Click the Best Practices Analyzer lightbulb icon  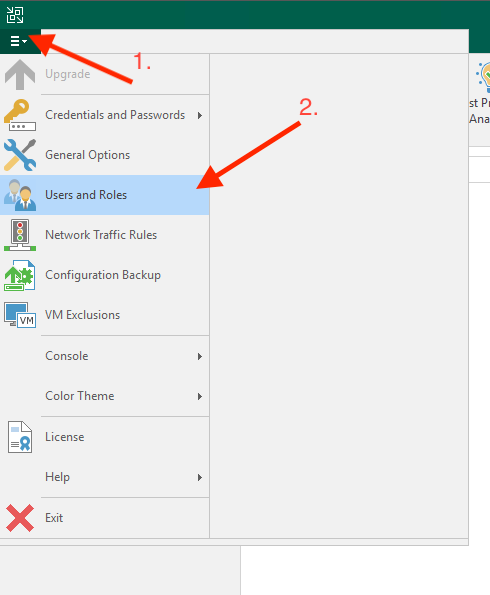pos(483,77)
